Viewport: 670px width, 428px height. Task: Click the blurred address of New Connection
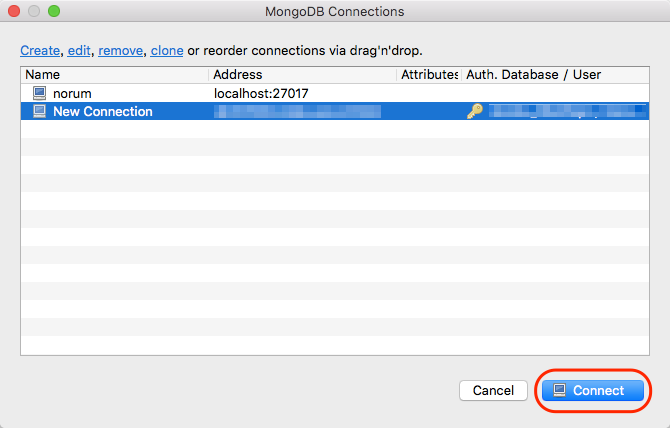[297, 111]
